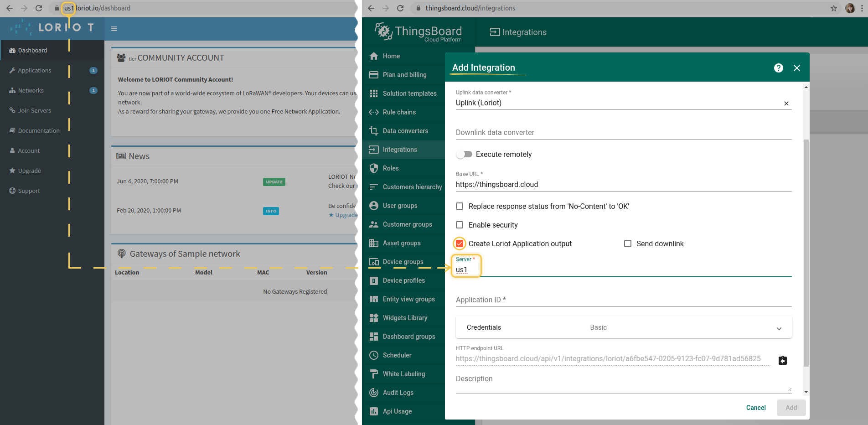
Task: Check Replace response status checkbox
Action: (x=460, y=206)
